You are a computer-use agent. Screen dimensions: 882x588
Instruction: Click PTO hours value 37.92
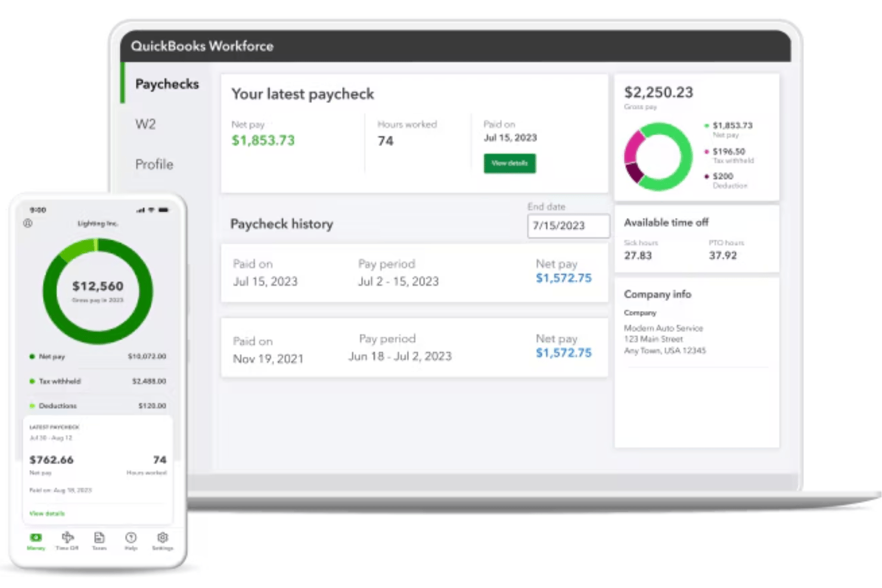(723, 256)
